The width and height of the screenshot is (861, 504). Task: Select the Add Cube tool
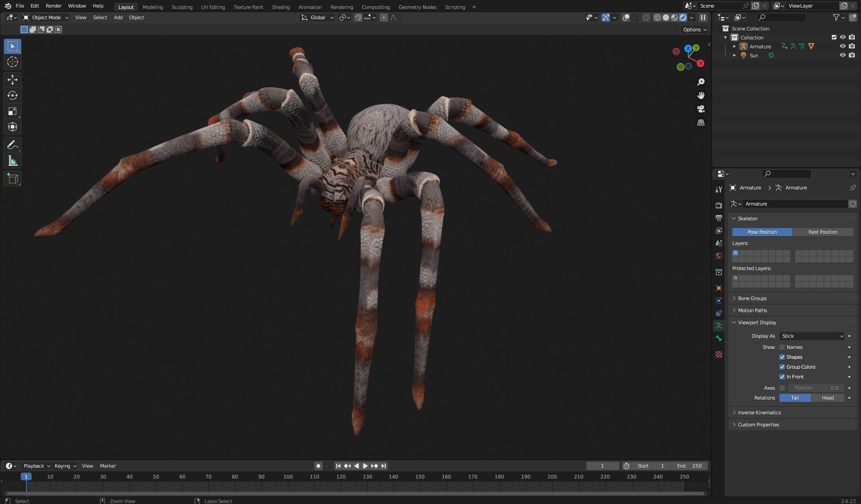[x=13, y=179]
